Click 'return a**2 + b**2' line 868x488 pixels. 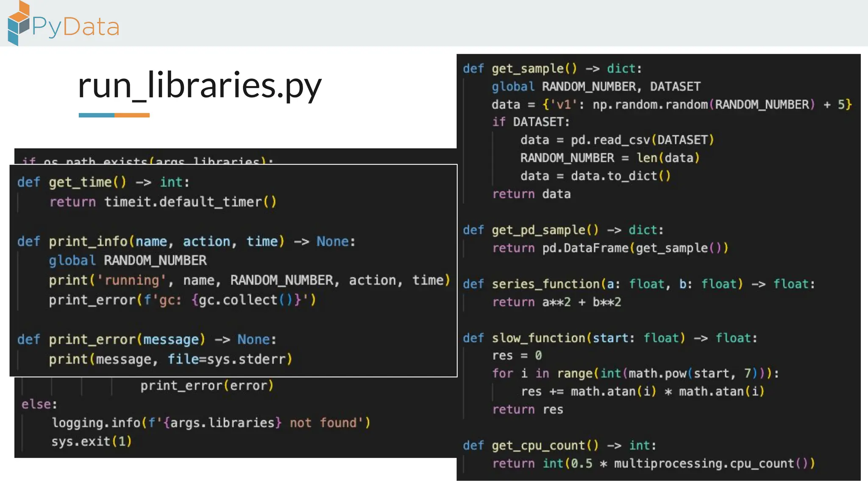pyautogui.click(x=556, y=302)
